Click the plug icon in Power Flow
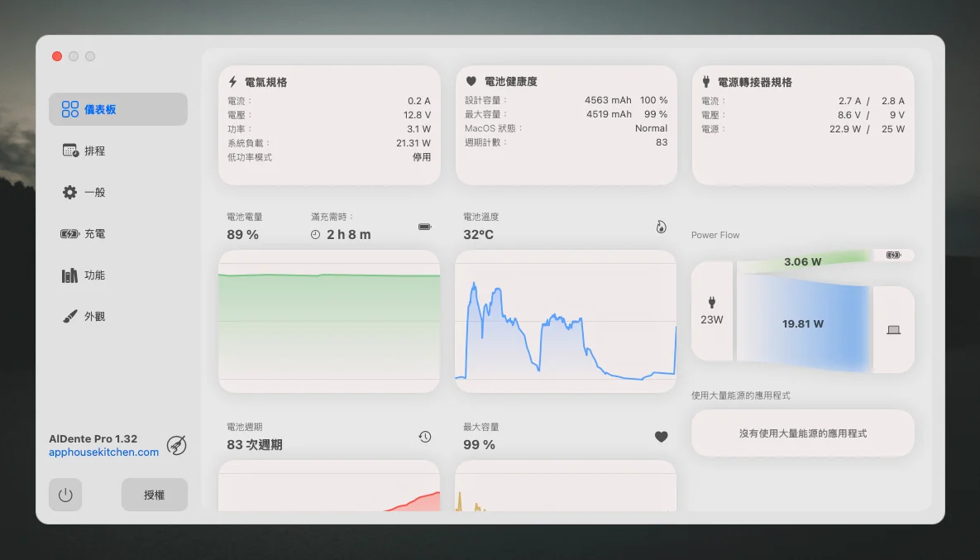980x560 pixels. [x=712, y=303]
